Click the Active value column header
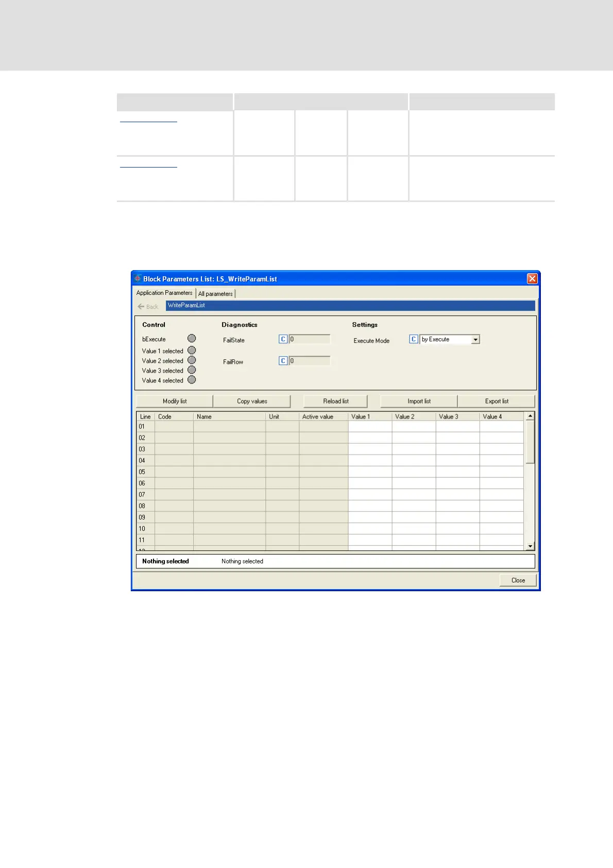 click(x=323, y=416)
